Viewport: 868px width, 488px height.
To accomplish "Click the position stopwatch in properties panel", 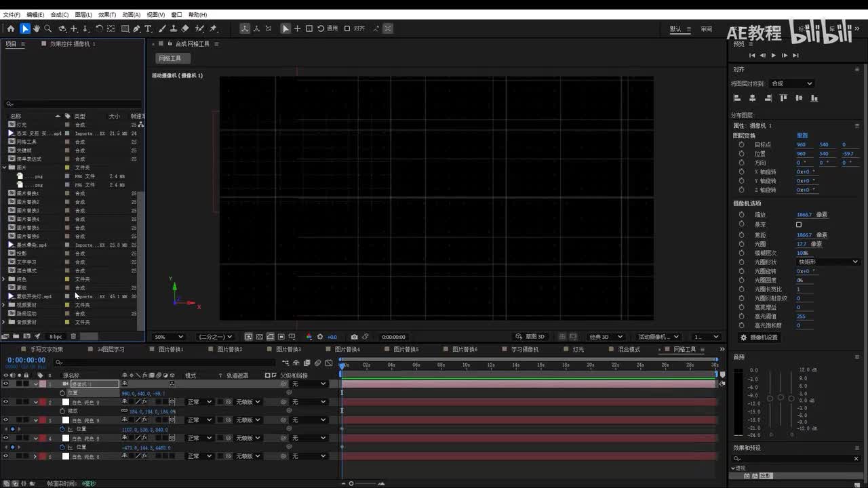I will [741, 154].
